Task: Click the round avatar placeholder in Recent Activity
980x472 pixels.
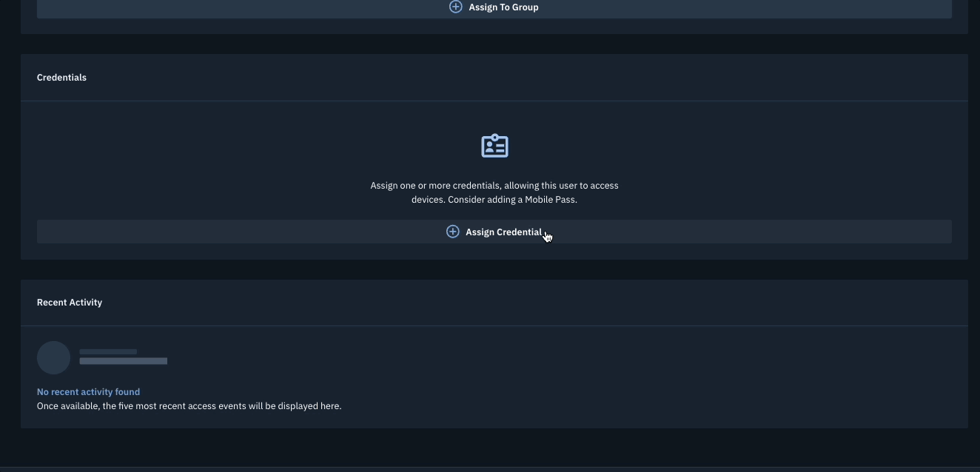Action: click(53, 357)
